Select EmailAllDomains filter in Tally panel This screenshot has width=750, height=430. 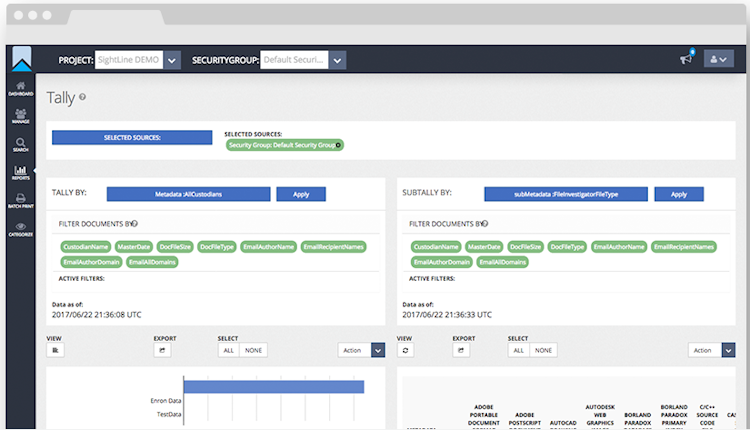152,262
